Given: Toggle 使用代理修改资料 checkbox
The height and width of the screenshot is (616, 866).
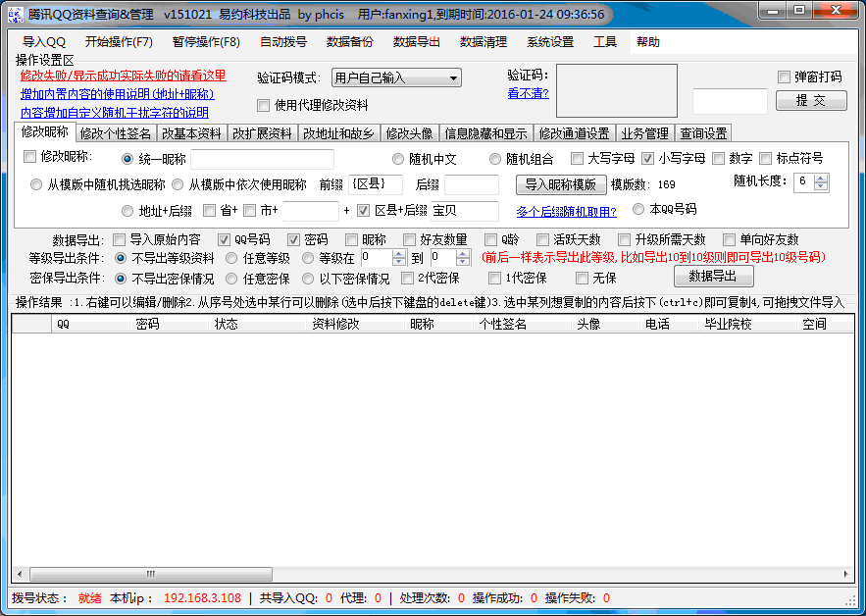Looking at the screenshot, I should 264,105.
